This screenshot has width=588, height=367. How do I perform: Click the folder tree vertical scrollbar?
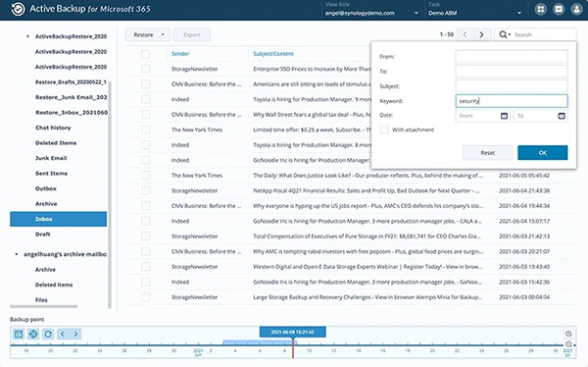pyautogui.click(x=110, y=194)
